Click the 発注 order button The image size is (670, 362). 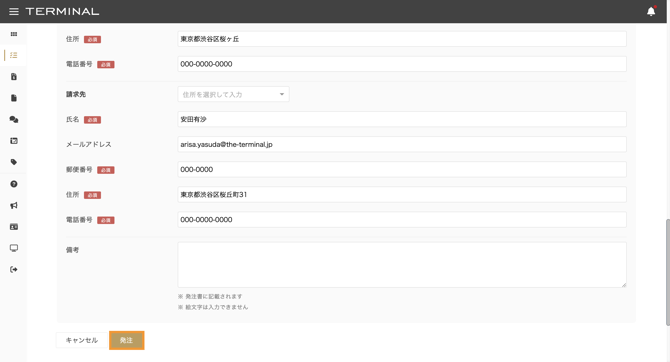(126, 340)
